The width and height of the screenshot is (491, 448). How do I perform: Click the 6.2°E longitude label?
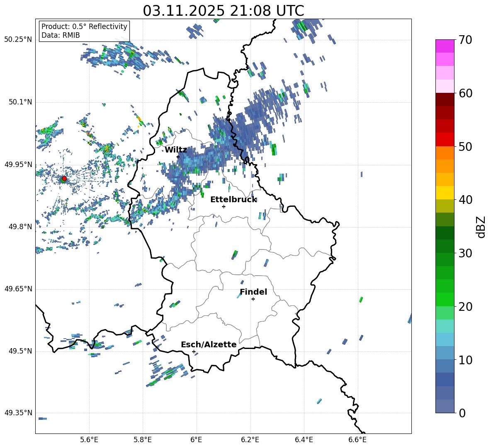point(250,440)
